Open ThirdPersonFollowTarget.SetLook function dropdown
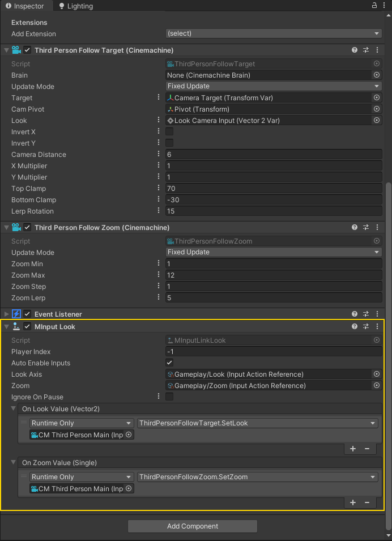This screenshot has width=392, height=541. (x=258, y=423)
